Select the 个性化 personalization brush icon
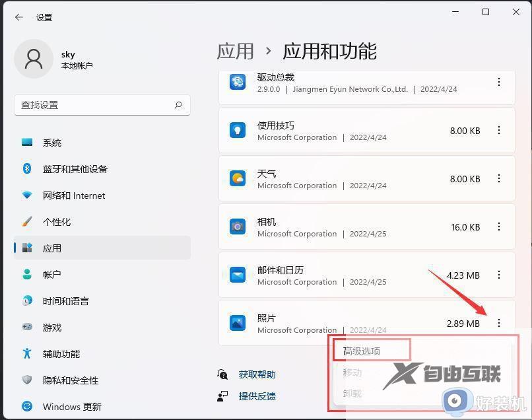This screenshot has height=420, width=532. (x=27, y=221)
